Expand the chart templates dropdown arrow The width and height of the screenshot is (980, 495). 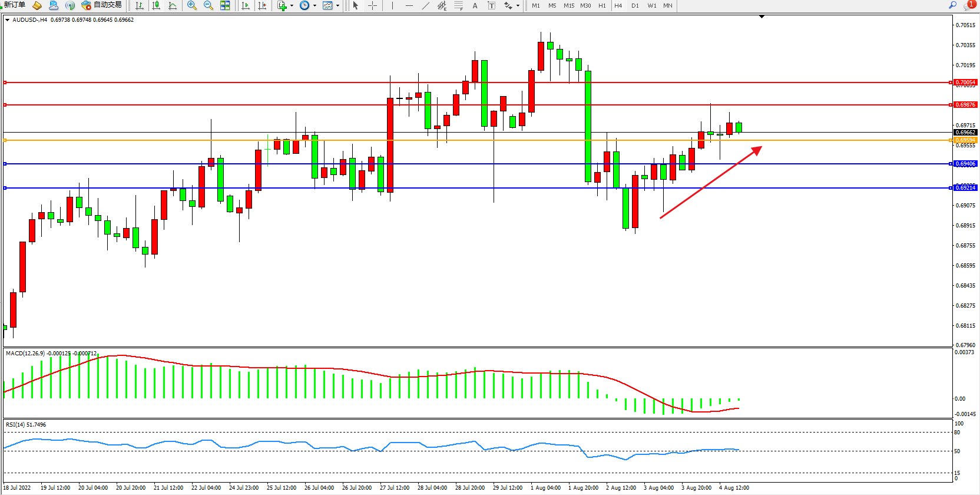click(338, 6)
